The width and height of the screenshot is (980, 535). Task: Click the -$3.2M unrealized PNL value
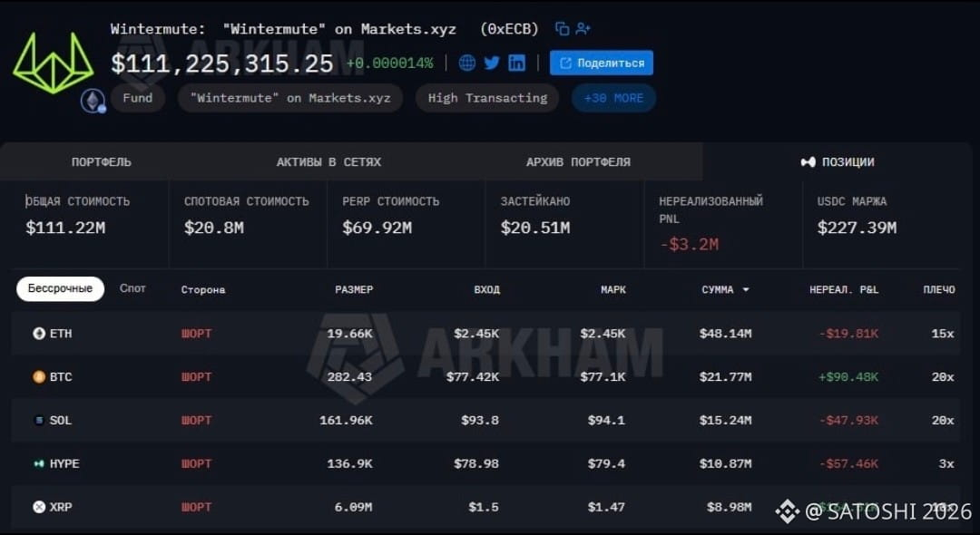click(689, 244)
